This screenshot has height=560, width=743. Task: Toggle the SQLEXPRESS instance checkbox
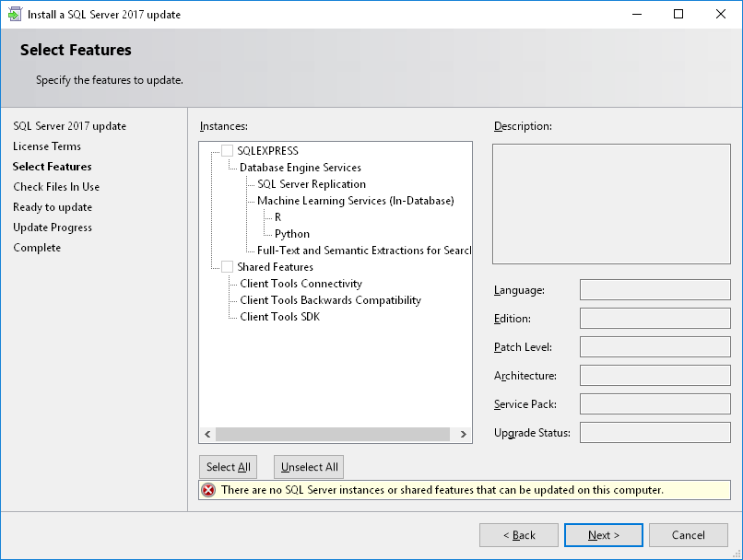click(x=228, y=151)
